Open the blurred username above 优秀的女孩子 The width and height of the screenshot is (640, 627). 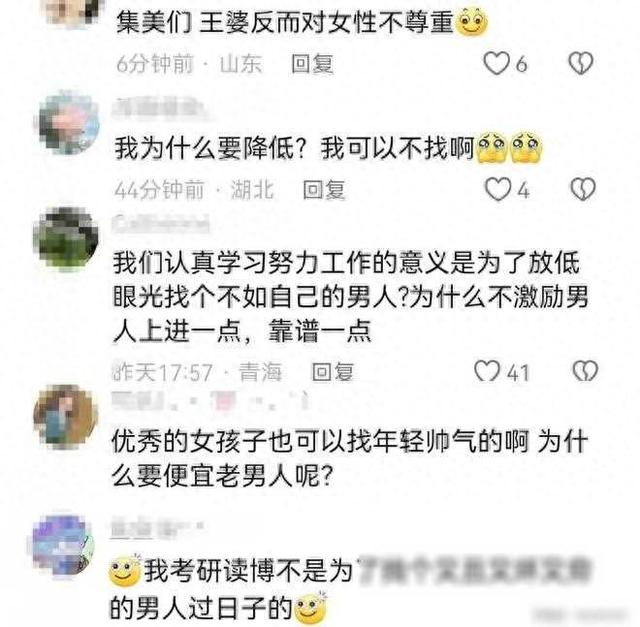(x=209, y=400)
